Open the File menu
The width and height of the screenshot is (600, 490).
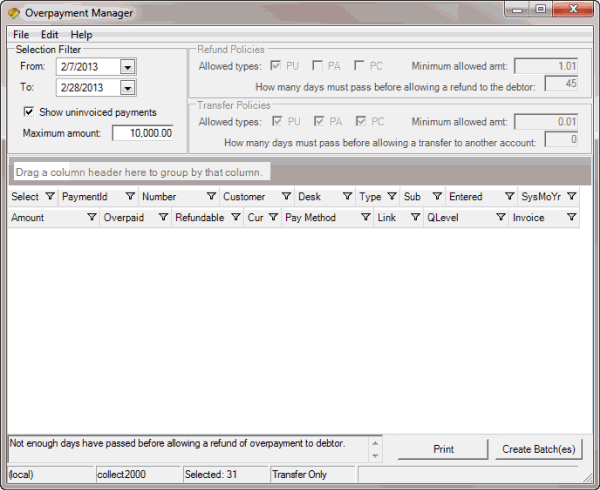click(x=21, y=35)
